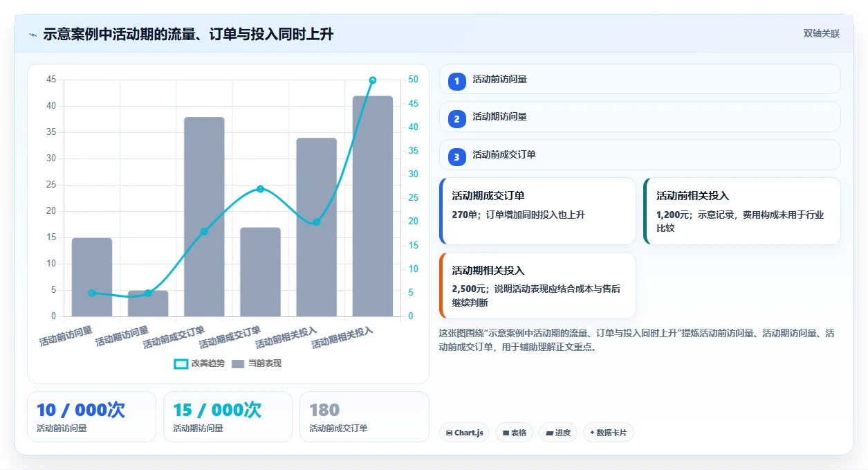Open the 进度 tag
Screen dimensions: 868x470
click(x=558, y=433)
